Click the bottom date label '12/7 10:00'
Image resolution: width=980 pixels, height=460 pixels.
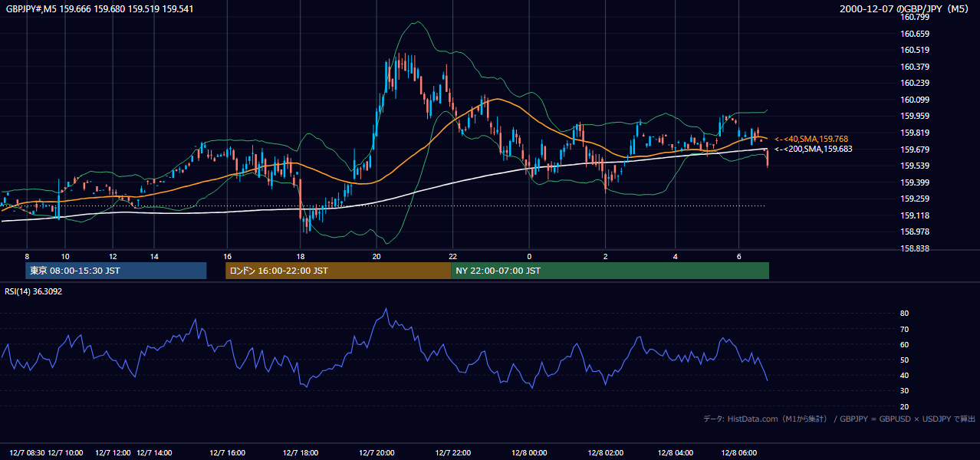tap(65, 452)
